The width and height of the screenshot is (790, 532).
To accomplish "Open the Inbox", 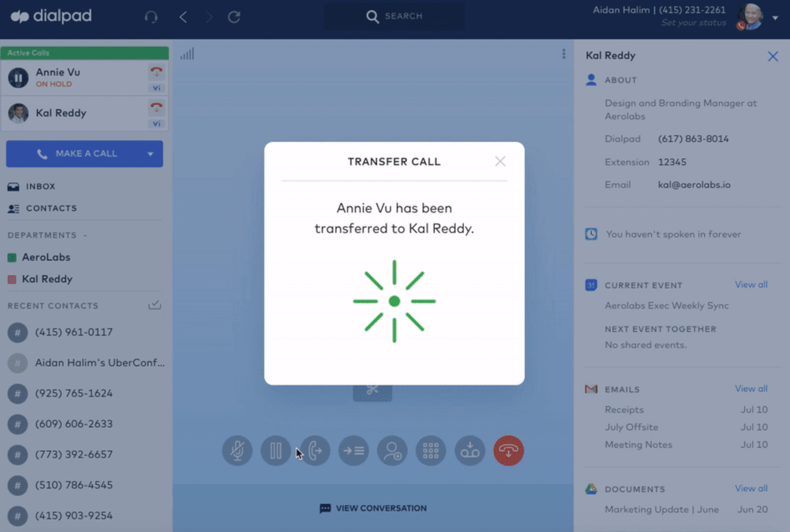I will point(32,186).
